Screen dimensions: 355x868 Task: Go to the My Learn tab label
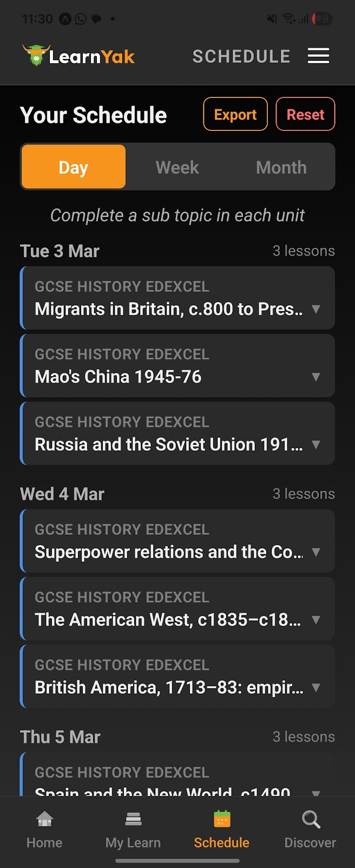(133, 843)
